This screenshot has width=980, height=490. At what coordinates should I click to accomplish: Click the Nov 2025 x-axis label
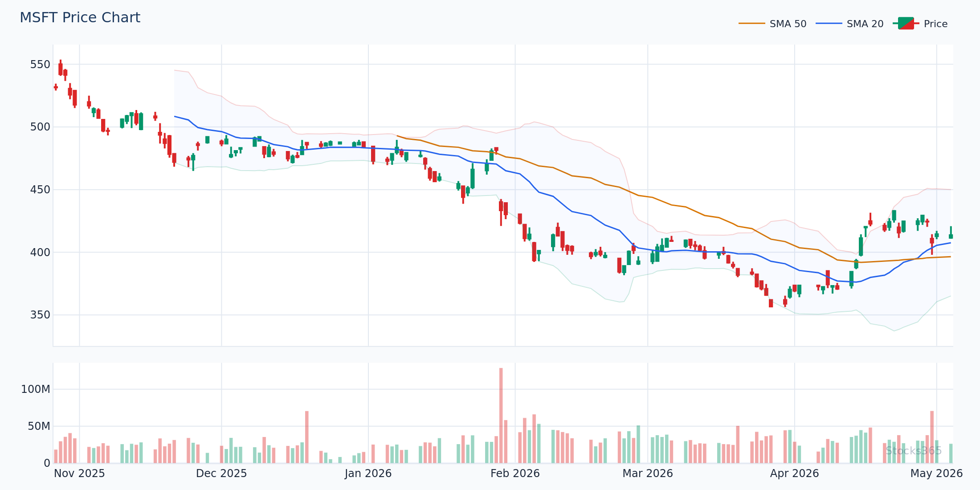point(79,474)
